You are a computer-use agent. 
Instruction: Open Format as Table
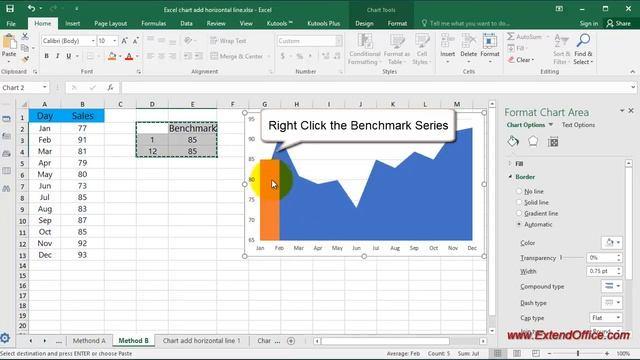tap(396, 49)
